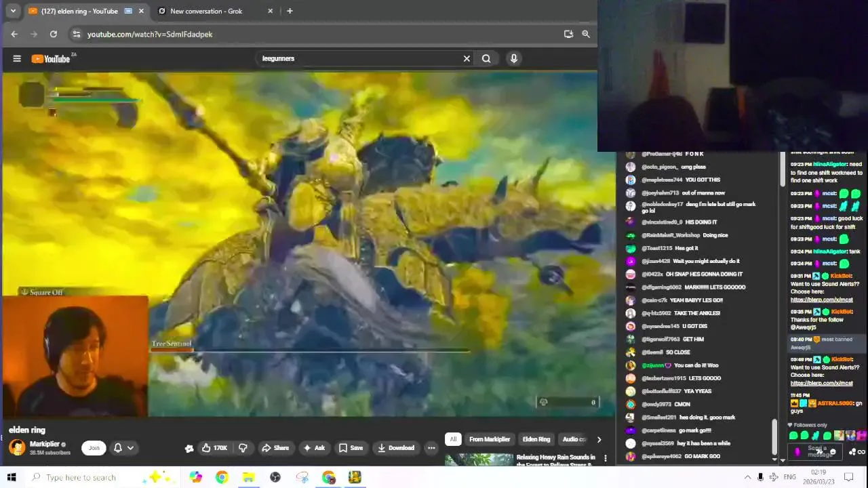Viewport: 868px width, 488px height.
Task: Open the Ask AI button
Action: 314,448
